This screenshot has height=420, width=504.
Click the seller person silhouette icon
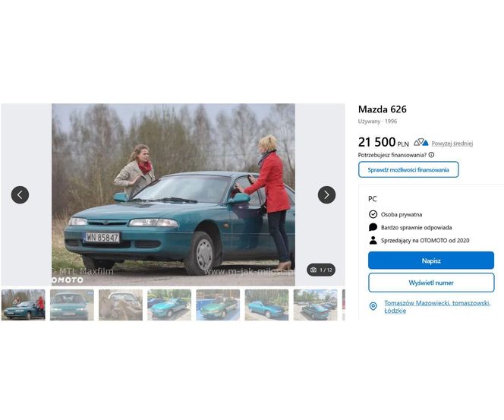[x=373, y=240]
